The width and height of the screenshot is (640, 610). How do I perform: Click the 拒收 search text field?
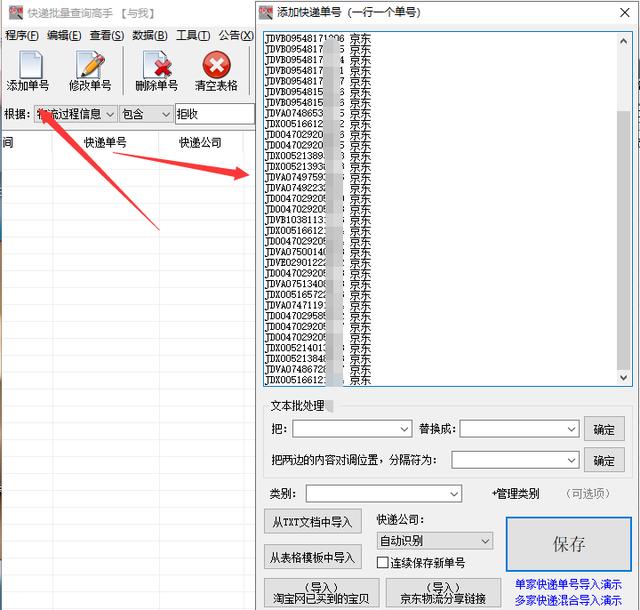(x=213, y=115)
